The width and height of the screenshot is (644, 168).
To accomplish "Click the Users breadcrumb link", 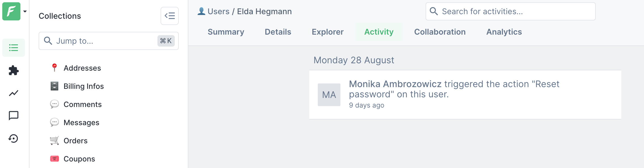I will 218,11.
